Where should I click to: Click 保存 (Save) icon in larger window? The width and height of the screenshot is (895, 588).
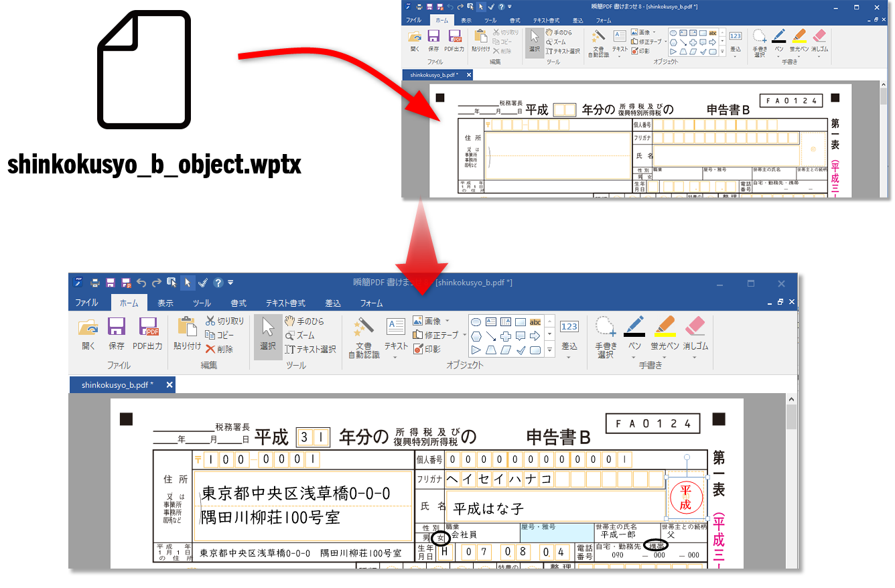117,334
